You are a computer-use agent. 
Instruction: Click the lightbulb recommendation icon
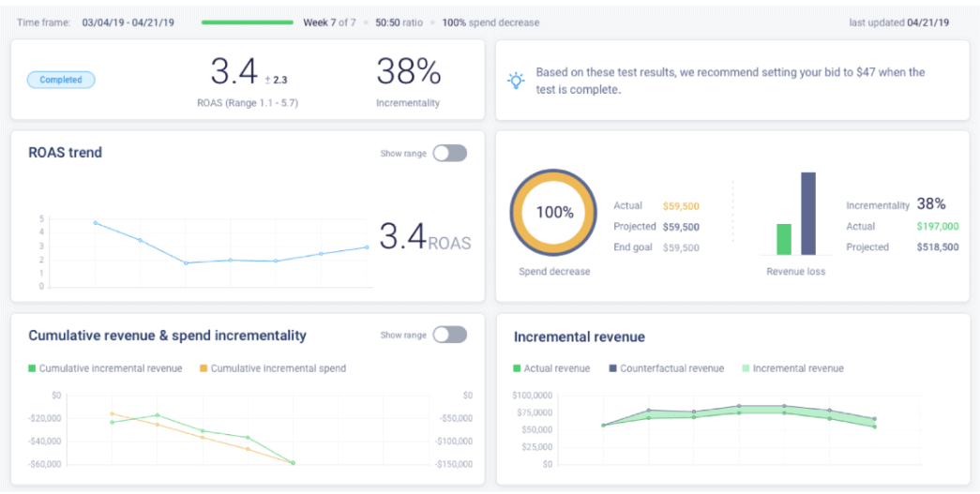pyautogui.click(x=516, y=81)
